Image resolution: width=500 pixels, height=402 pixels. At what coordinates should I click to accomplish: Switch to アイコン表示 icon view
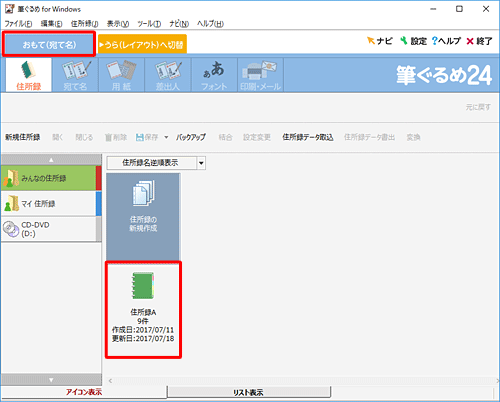[84, 392]
